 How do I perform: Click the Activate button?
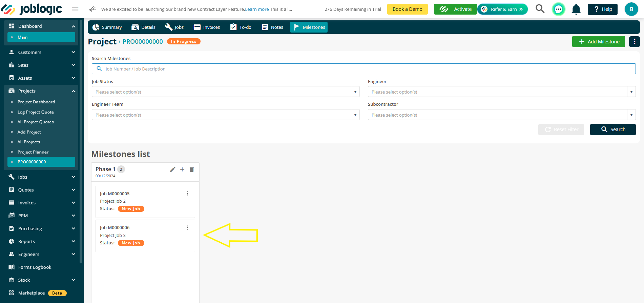click(455, 9)
